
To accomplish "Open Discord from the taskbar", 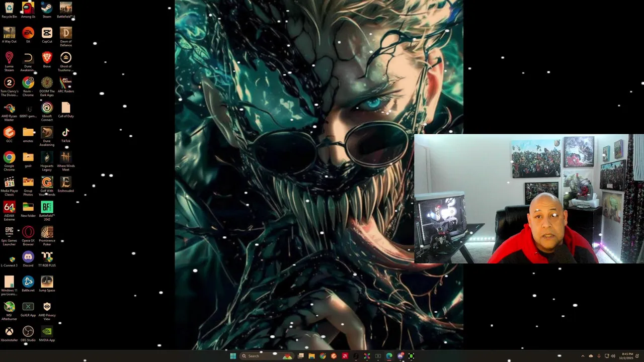I will (400, 356).
